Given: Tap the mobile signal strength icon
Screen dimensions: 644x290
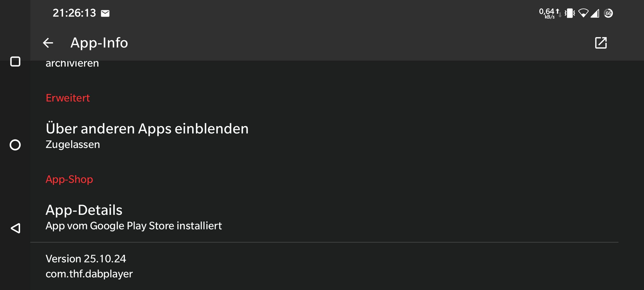Looking at the screenshot, I should point(595,13).
